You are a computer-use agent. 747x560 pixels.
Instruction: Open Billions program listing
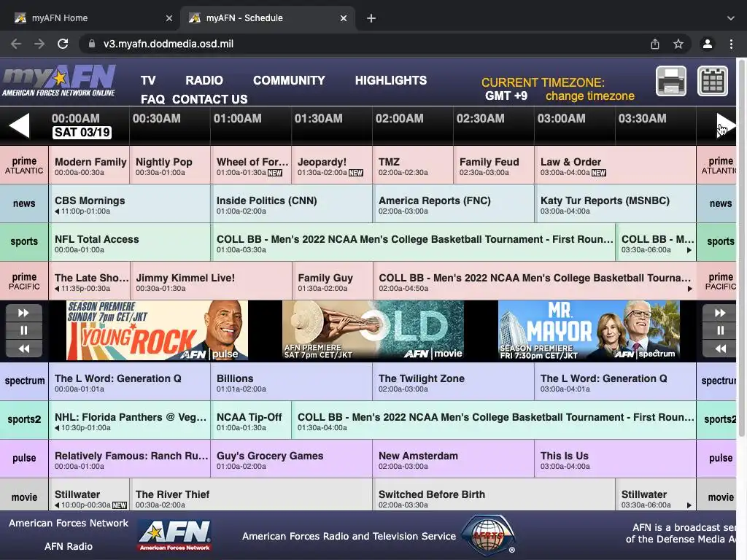click(x=292, y=381)
